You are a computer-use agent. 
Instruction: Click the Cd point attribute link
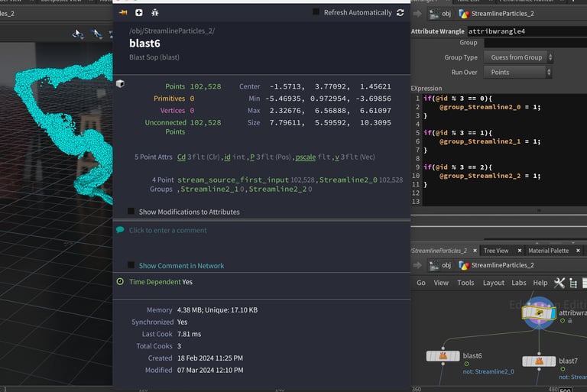click(x=181, y=157)
